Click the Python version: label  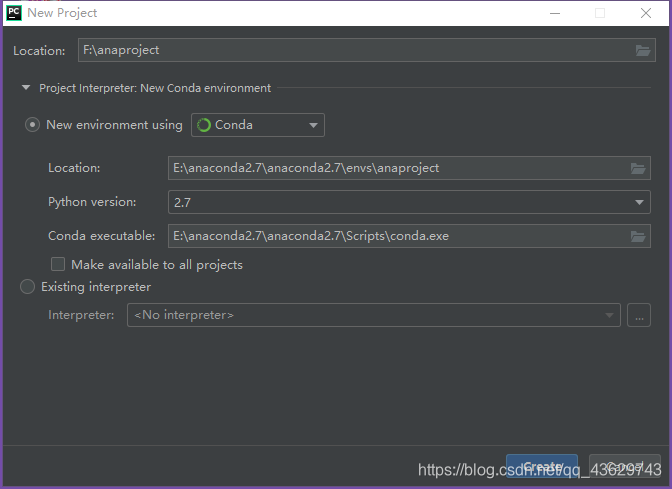(92, 202)
